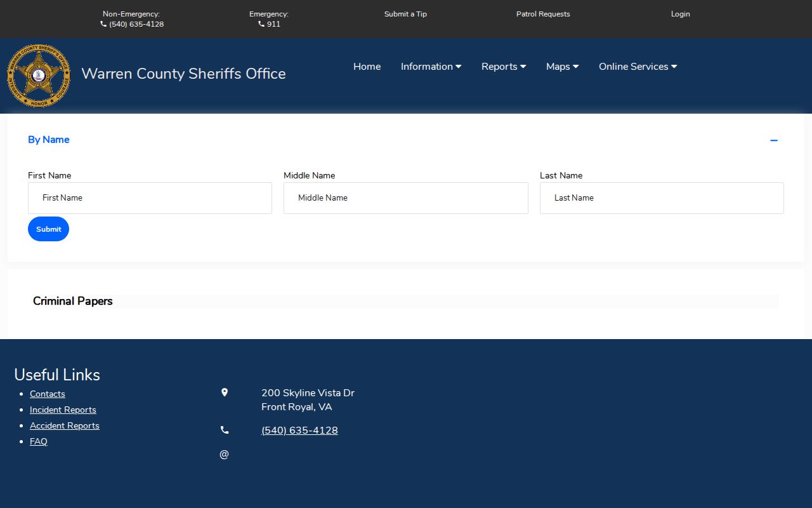Collapse the By Name section minus icon
The width and height of the screenshot is (812, 508).
click(774, 140)
